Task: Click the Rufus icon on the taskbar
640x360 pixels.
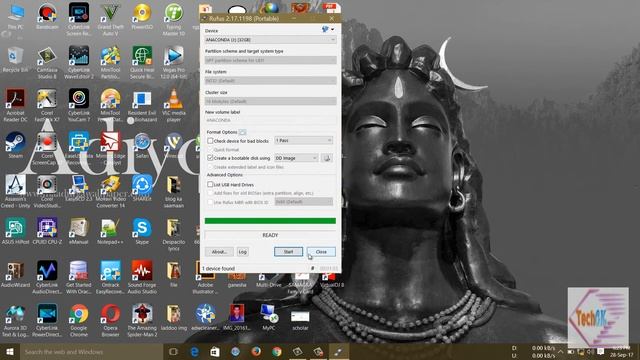Action: [x=338, y=352]
